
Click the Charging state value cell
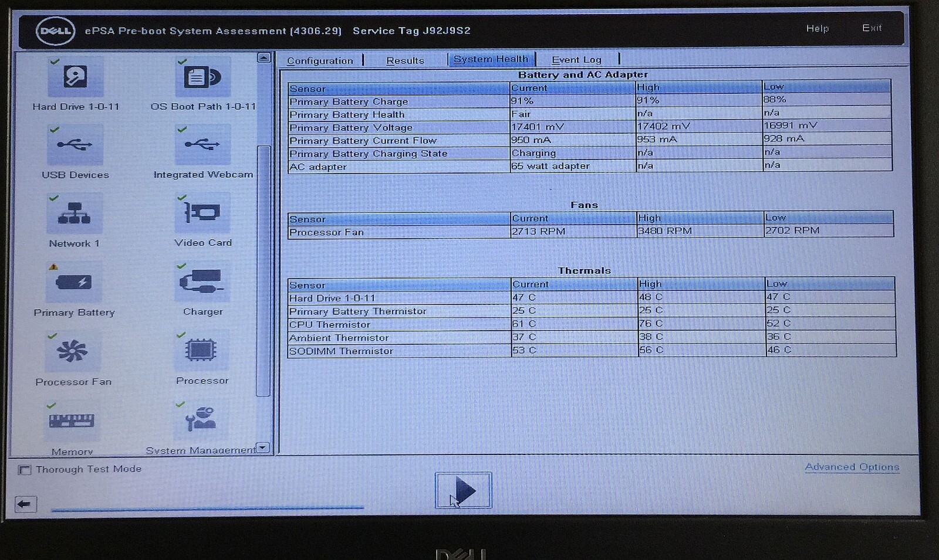click(573, 153)
